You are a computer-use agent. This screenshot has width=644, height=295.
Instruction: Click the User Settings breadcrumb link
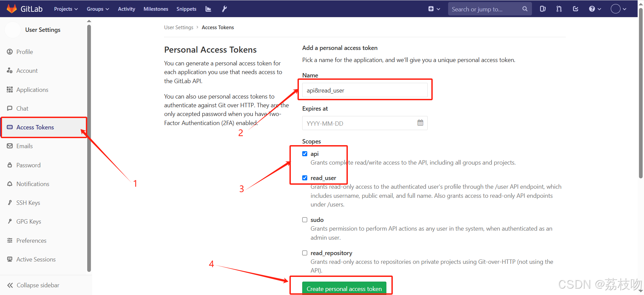tap(179, 27)
